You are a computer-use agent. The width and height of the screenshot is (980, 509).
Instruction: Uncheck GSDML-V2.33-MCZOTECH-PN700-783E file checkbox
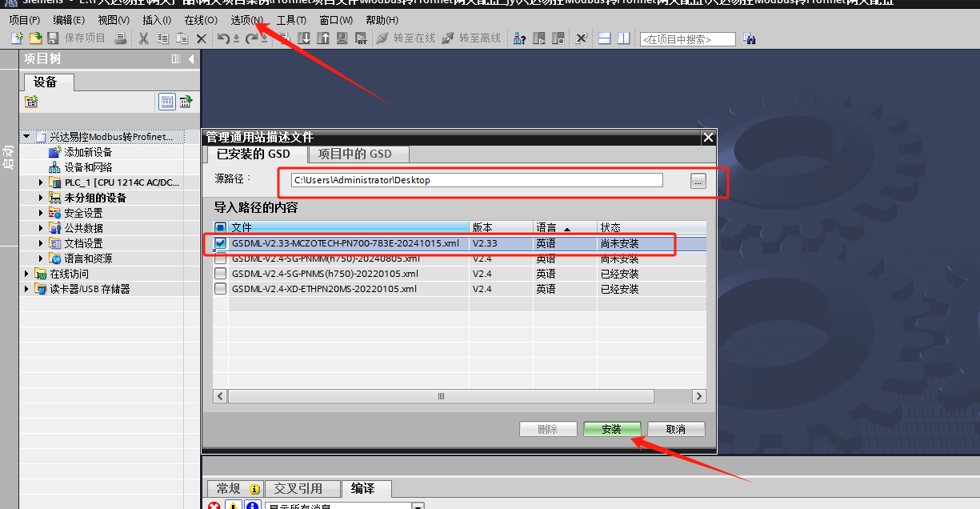coord(221,243)
